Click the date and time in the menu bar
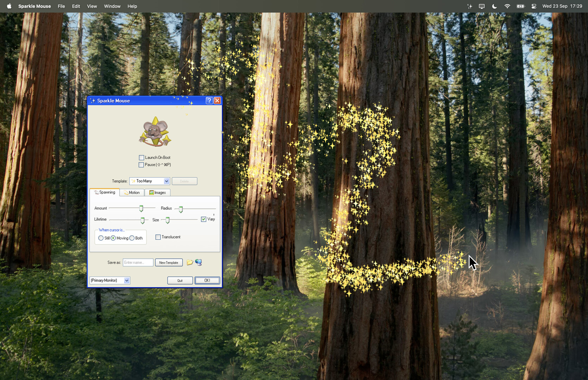This screenshot has height=380, width=588. pos(562,6)
